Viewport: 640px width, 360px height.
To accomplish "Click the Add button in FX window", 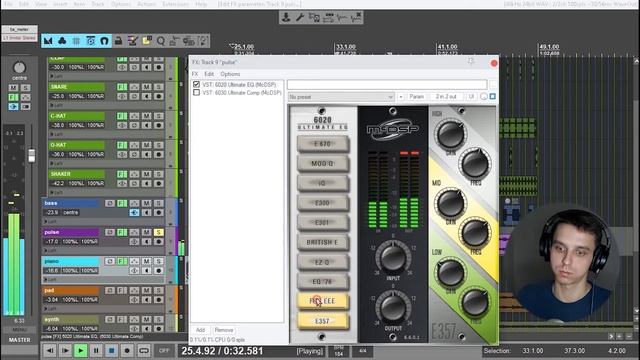I will click(200, 330).
